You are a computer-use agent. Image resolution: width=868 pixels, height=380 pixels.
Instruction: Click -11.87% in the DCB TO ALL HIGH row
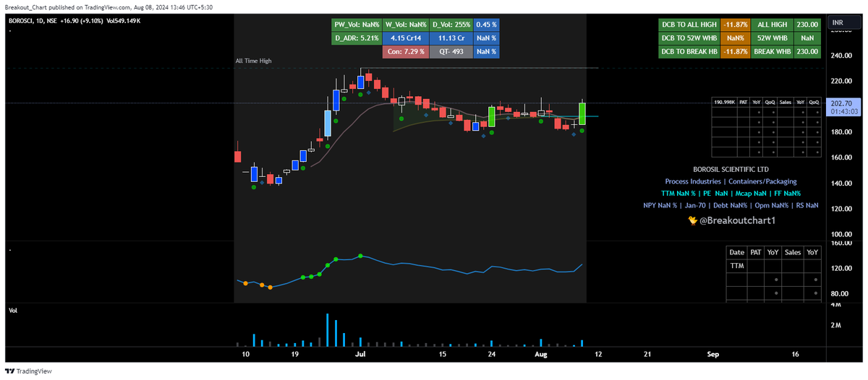736,25
